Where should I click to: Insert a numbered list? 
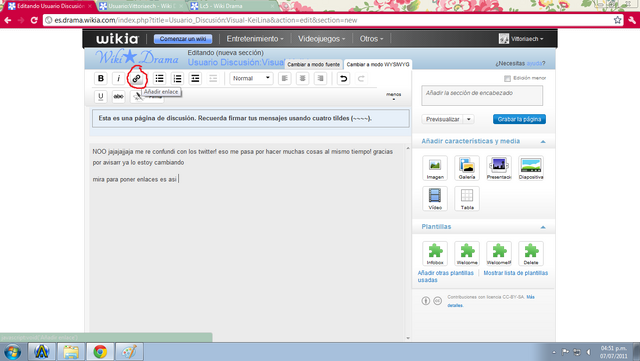point(177,78)
